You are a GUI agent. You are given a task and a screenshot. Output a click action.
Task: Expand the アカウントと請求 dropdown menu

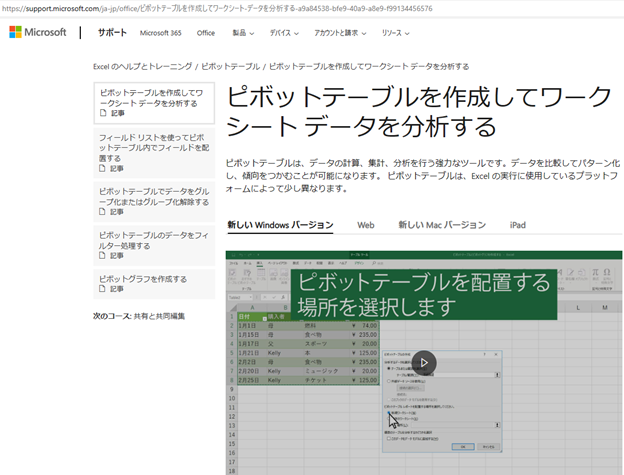[x=340, y=33]
